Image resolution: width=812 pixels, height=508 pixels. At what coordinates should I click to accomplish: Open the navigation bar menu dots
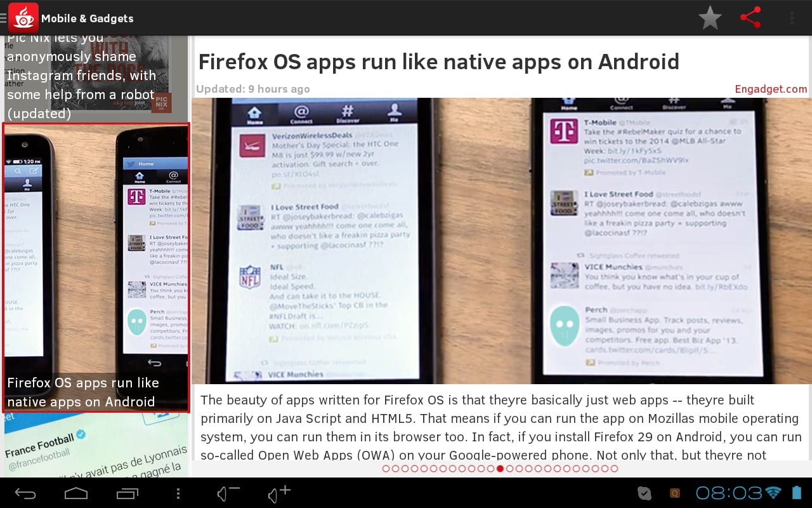[x=178, y=493]
